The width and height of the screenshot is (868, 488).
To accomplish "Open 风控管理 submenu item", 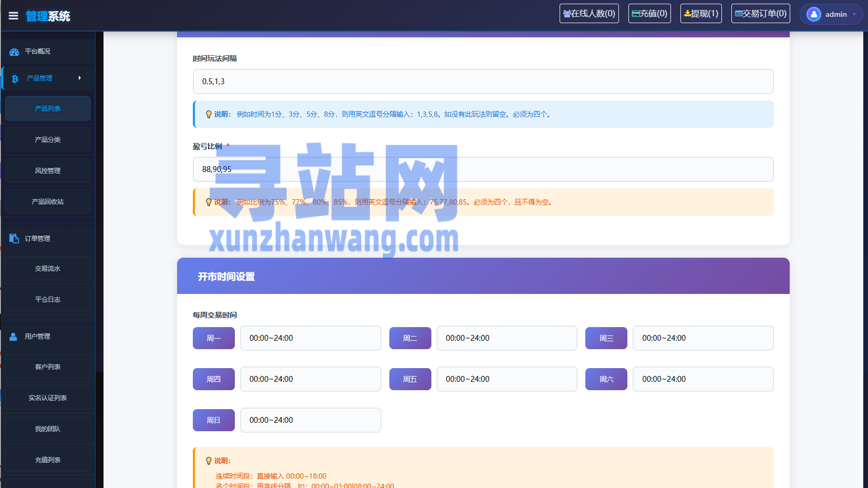I will pyautogui.click(x=48, y=170).
